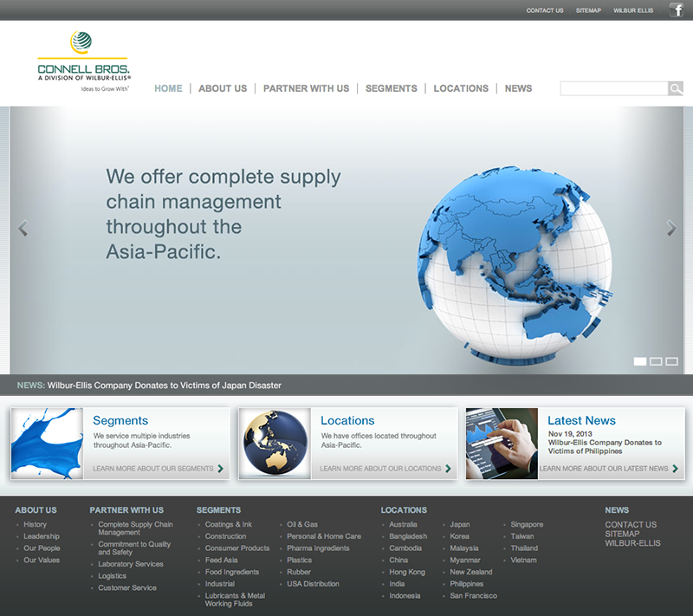Viewport: 693px width, 616px height.
Task: Focus the site search field
Action: [614, 88]
